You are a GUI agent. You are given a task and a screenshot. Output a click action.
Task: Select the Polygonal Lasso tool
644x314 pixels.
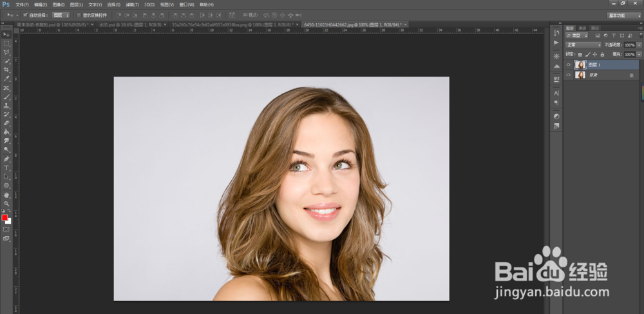coord(6,53)
